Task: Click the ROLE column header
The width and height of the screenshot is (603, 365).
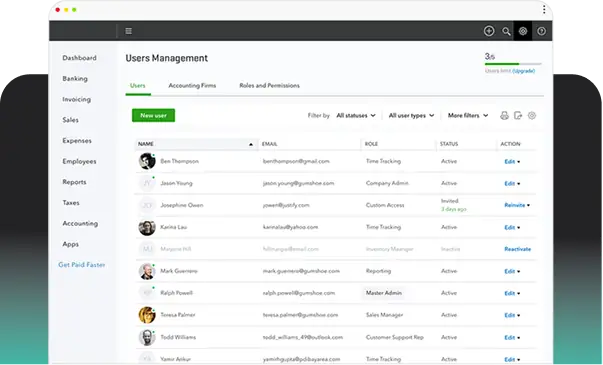Action: pyautogui.click(x=371, y=144)
